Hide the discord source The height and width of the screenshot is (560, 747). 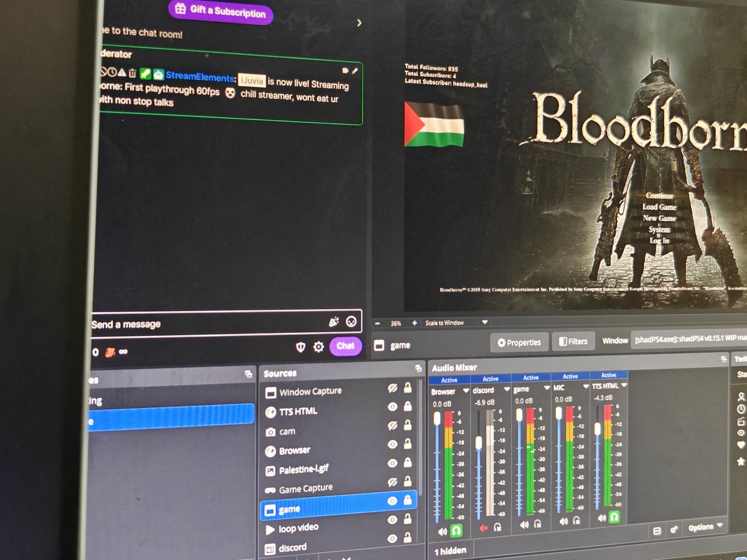tap(392, 538)
